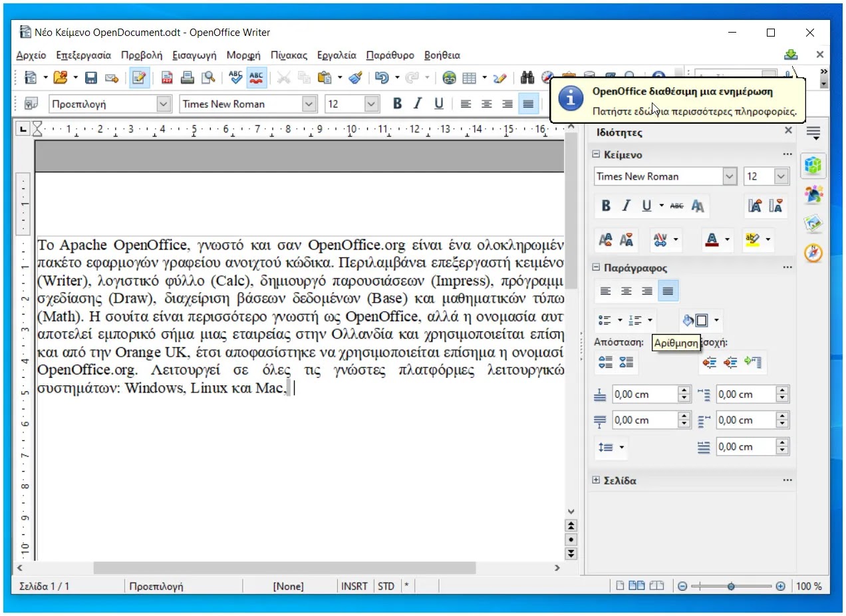Viewport: 846px width, 616px height.
Task: Open the Αρχείο menu
Action: pyautogui.click(x=31, y=55)
